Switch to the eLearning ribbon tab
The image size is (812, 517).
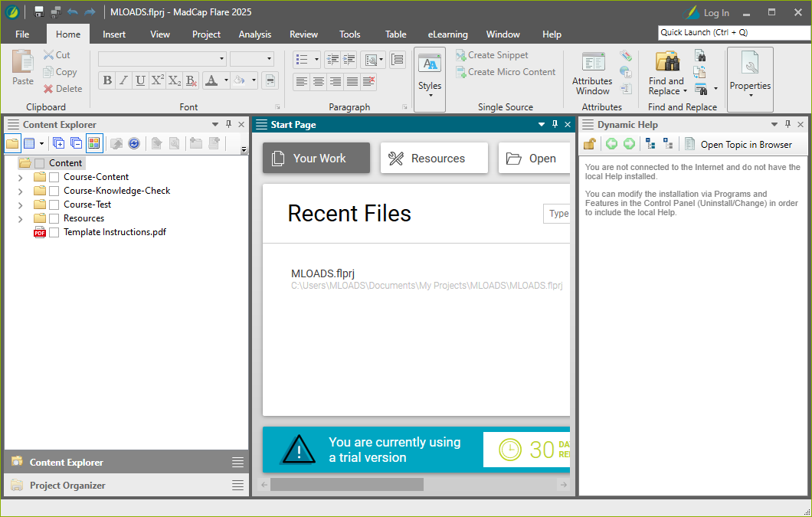click(x=447, y=34)
